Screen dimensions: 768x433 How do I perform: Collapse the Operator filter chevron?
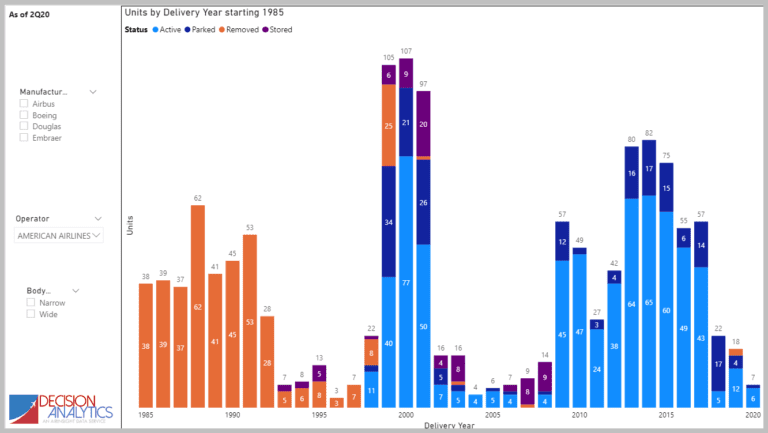pyautogui.click(x=98, y=218)
